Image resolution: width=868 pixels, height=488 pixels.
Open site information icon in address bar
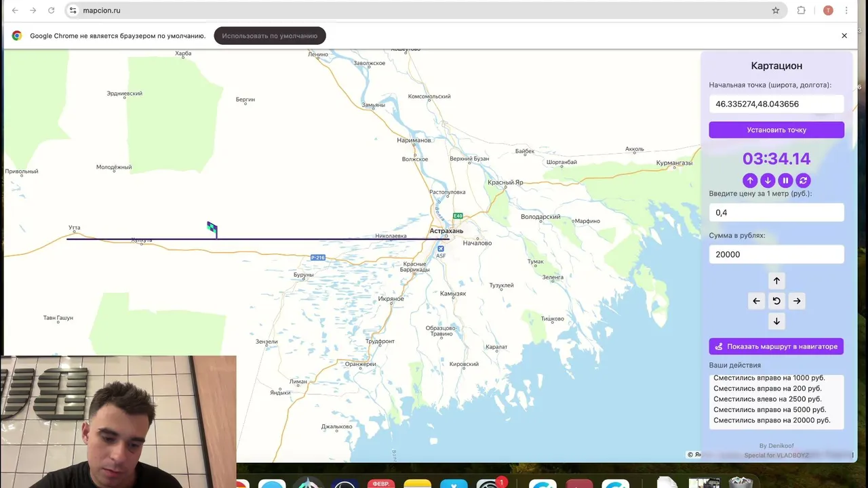(73, 10)
